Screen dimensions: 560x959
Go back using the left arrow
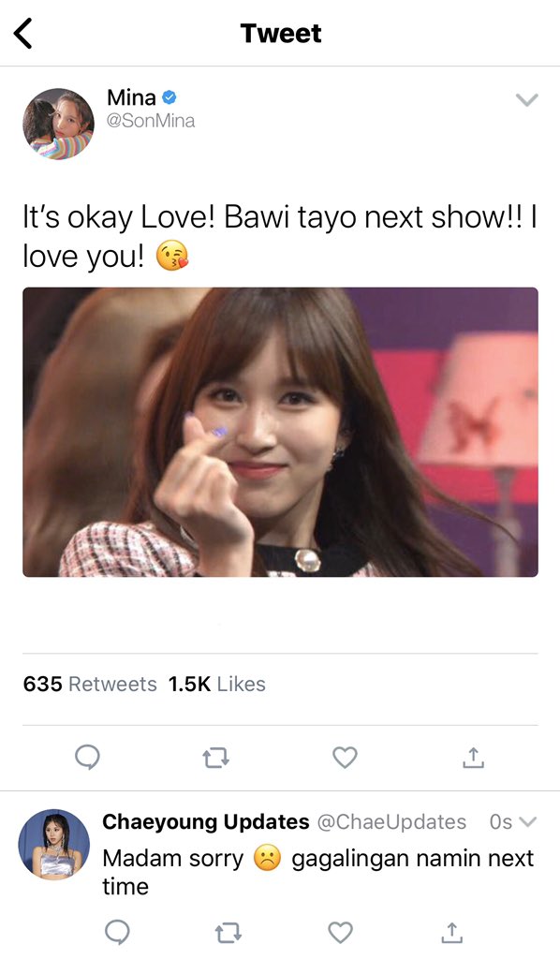(x=23, y=34)
